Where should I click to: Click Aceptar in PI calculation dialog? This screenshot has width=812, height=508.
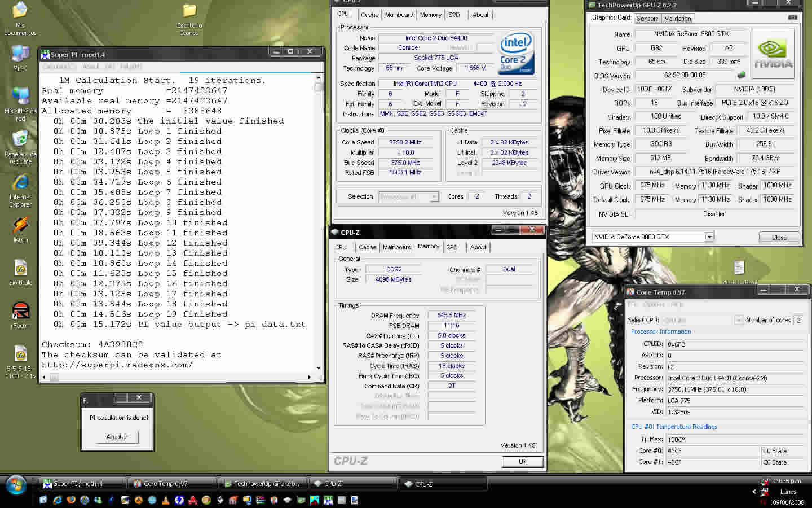117,437
